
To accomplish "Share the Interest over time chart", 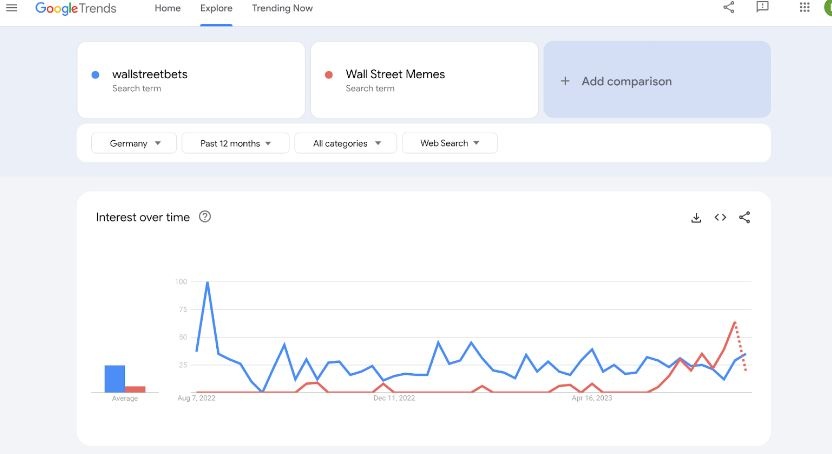I will [744, 218].
